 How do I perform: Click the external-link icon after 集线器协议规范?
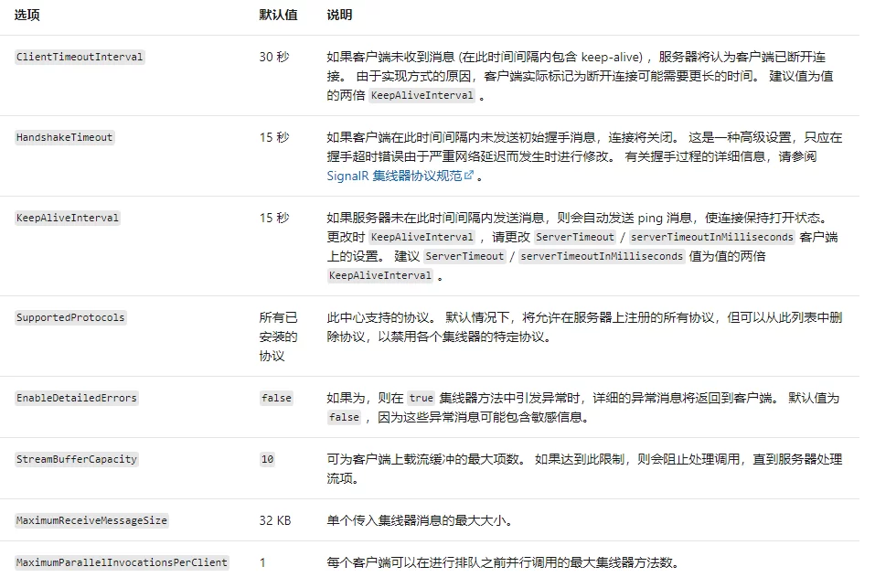pos(469,176)
